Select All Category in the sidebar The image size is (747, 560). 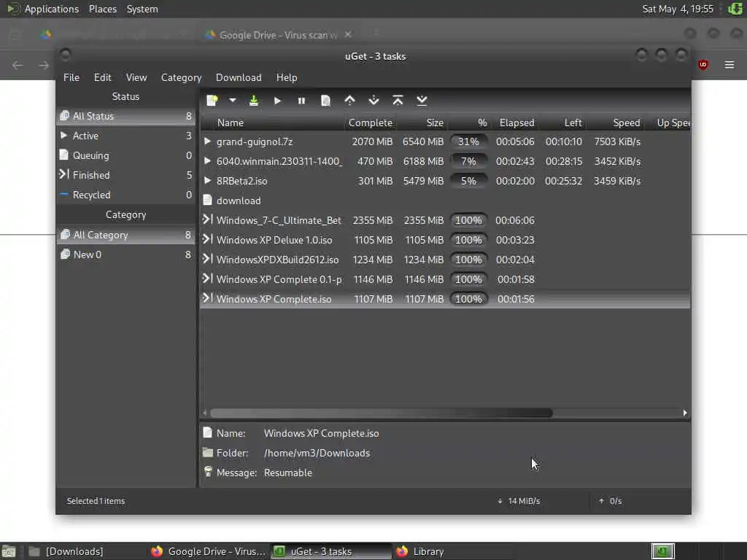tap(125, 235)
